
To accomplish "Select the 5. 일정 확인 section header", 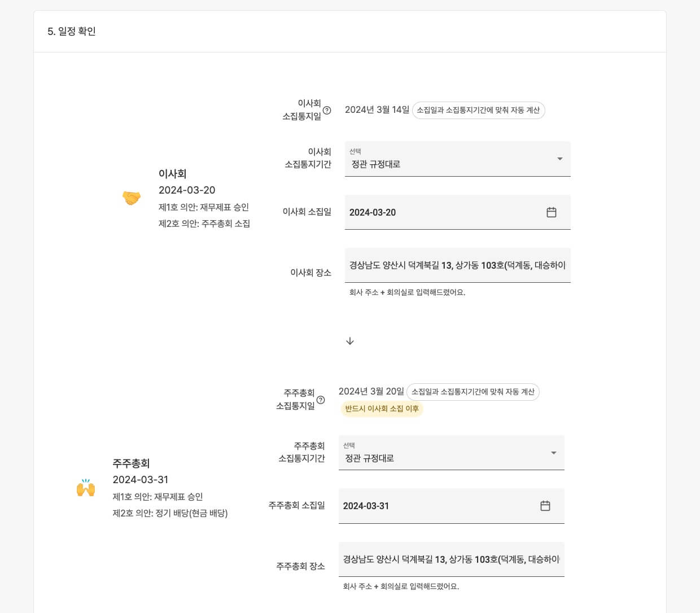I will [x=72, y=32].
